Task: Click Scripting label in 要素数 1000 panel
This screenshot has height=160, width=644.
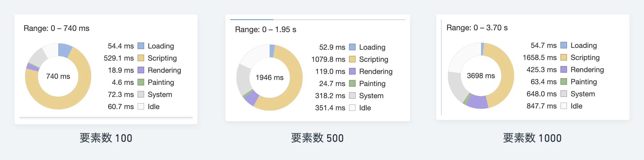Action: pyautogui.click(x=585, y=58)
